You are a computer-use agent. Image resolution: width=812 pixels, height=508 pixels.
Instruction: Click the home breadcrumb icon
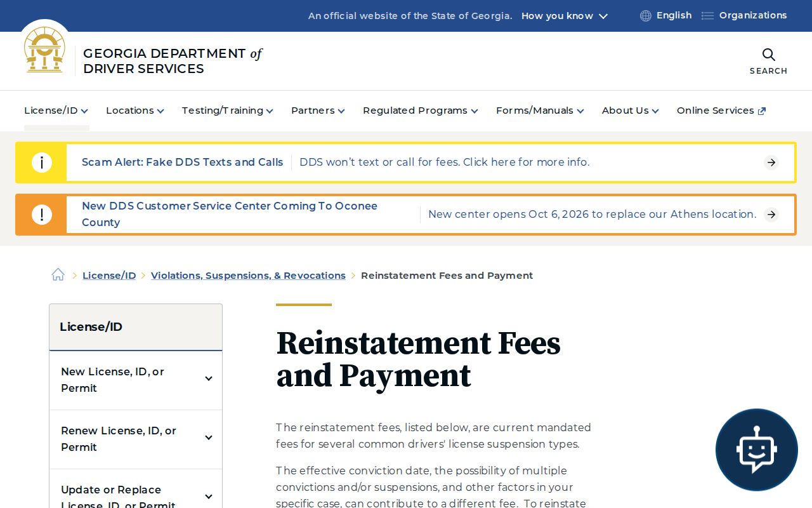click(58, 275)
